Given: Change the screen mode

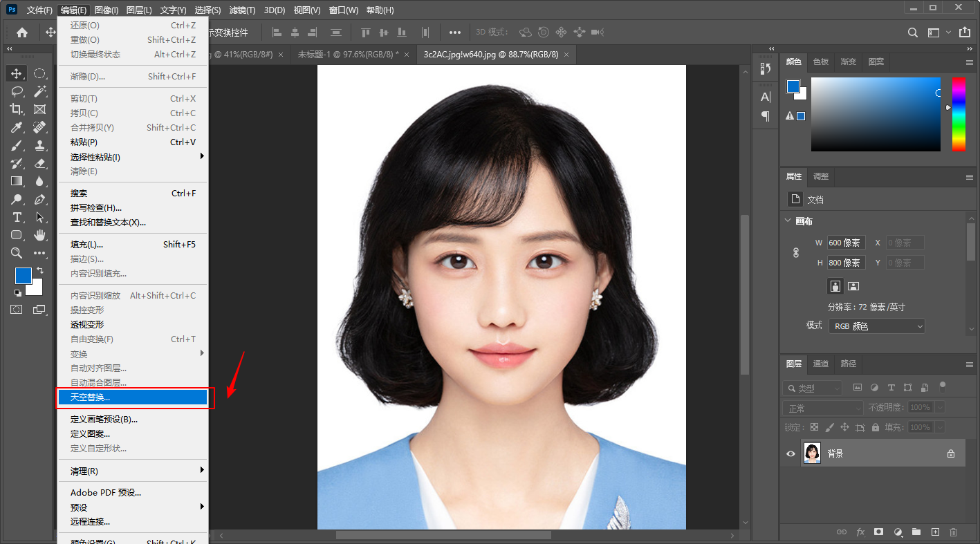Looking at the screenshot, I should pyautogui.click(x=39, y=310).
